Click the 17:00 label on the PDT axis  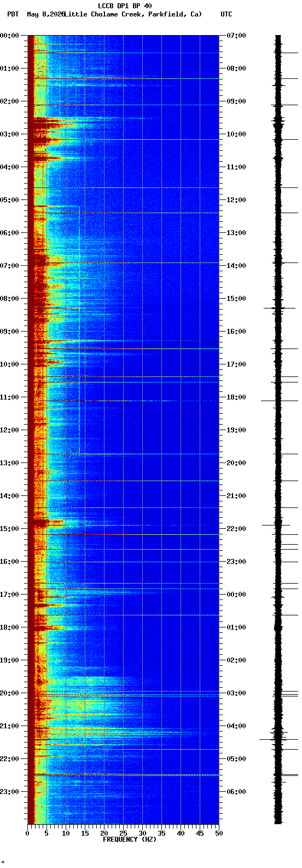10,595
